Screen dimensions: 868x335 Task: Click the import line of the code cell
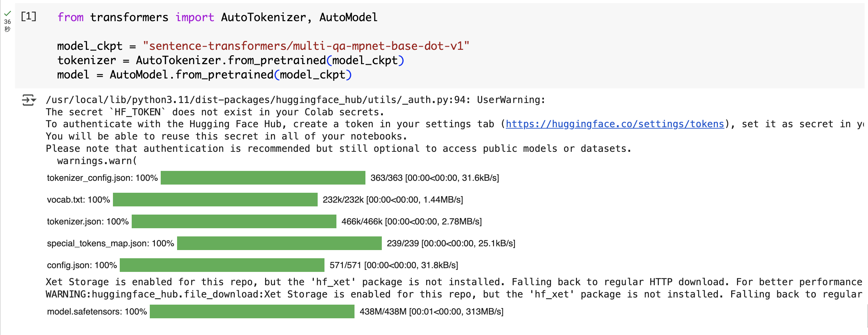click(x=217, y=17)
